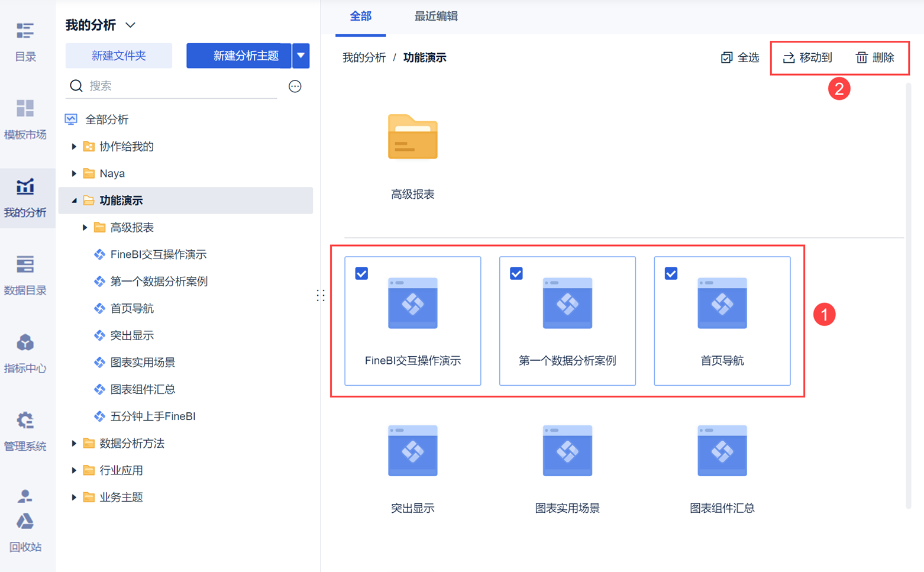This screenshot has width=924, height=572.
Task: Uncheck the 第一个数据分析案例 checkbox
Action: point(516,273)
